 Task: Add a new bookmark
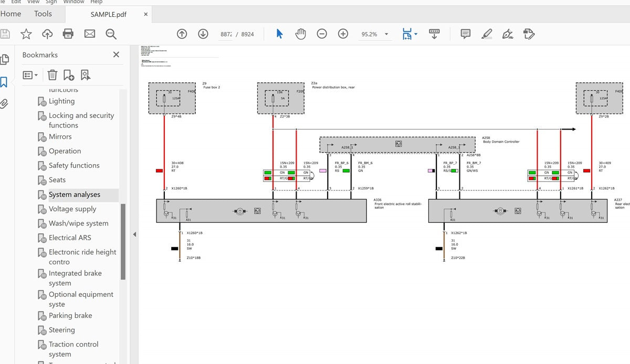(68, 74)
